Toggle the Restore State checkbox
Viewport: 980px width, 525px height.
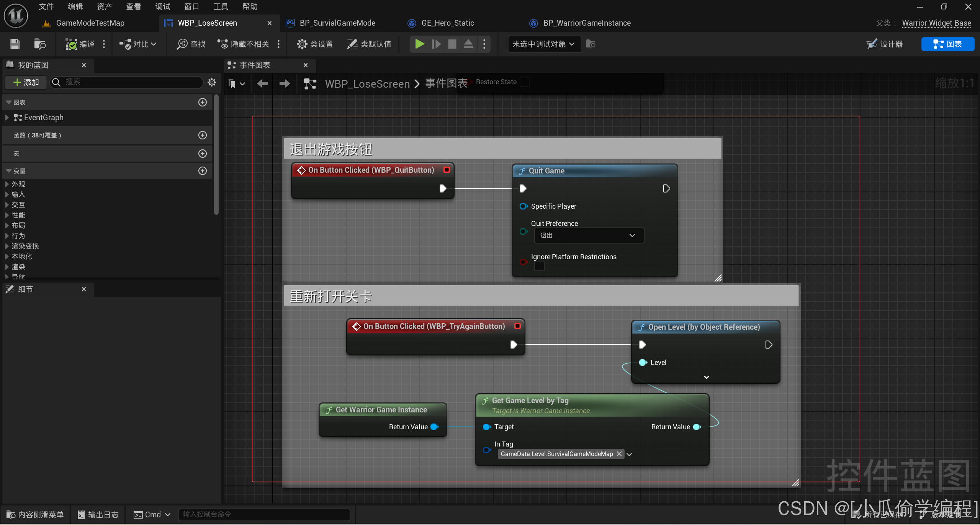[x=525, y=82]
